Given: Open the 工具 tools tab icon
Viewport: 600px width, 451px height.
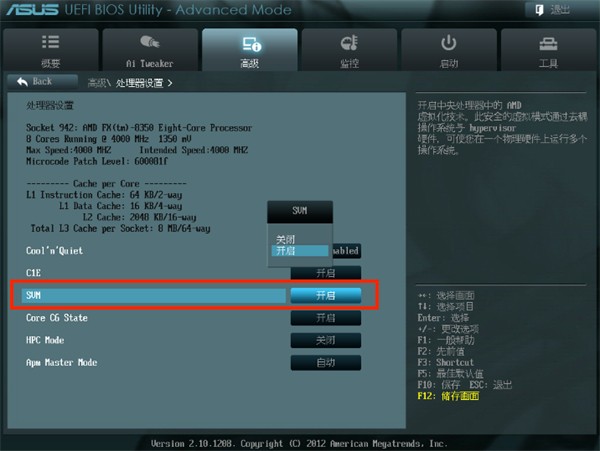Looking at the screenshot, I should pos(548,44).
